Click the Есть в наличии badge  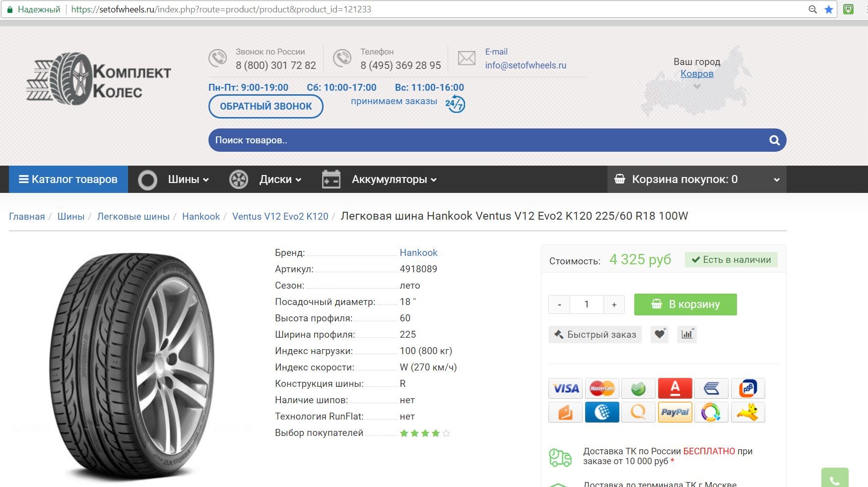731,260
